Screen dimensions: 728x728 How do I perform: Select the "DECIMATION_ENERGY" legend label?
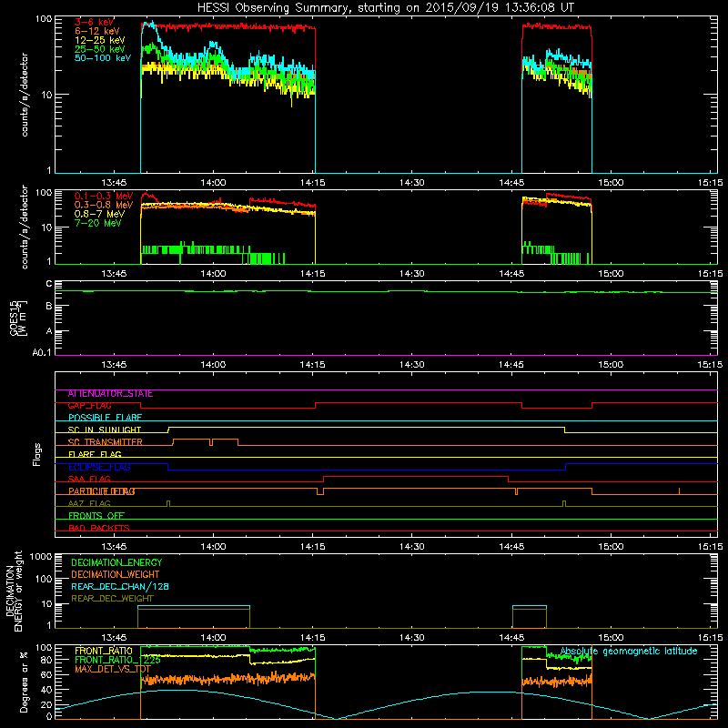point(116,562)
